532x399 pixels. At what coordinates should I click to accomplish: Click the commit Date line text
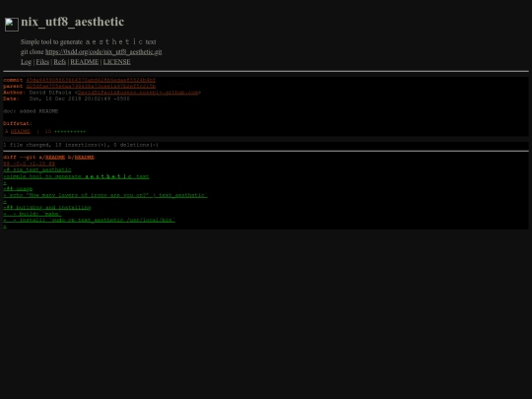pyautogui.click(x=67, y=99)
